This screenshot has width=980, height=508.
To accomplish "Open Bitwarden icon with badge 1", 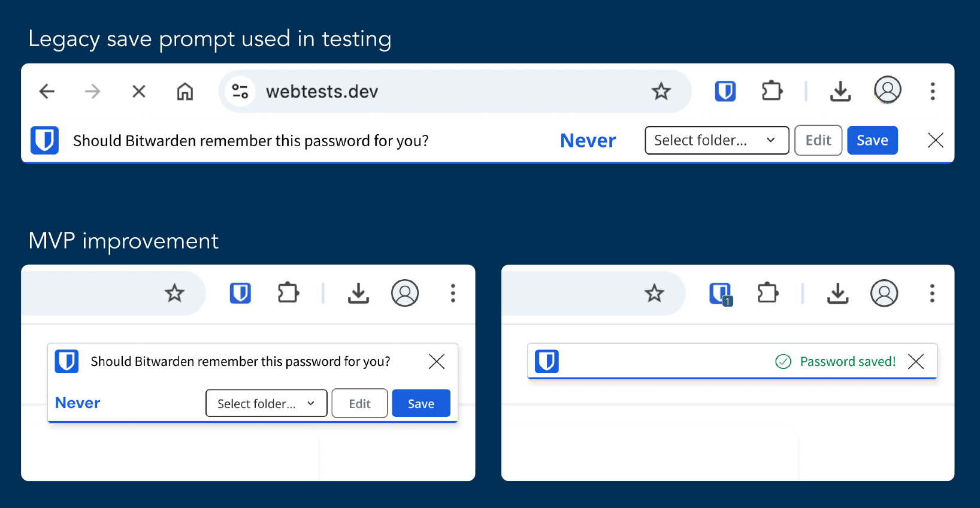I will click(x=721, y=294).
